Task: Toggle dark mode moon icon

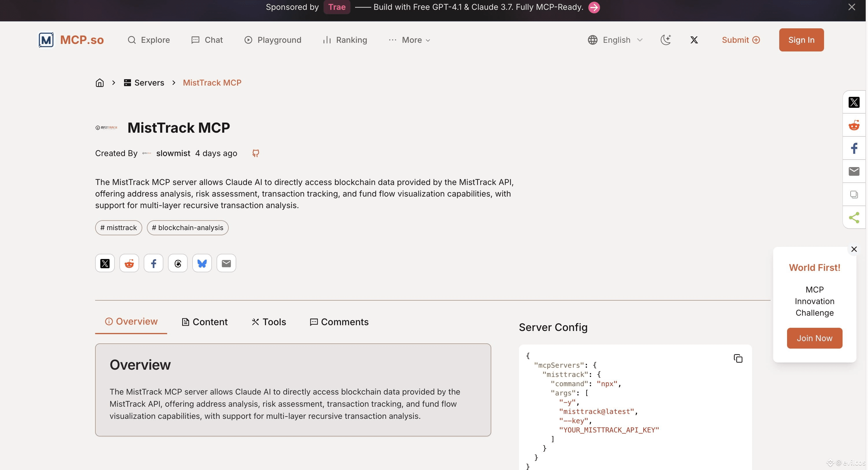Action: coord(666,40)
